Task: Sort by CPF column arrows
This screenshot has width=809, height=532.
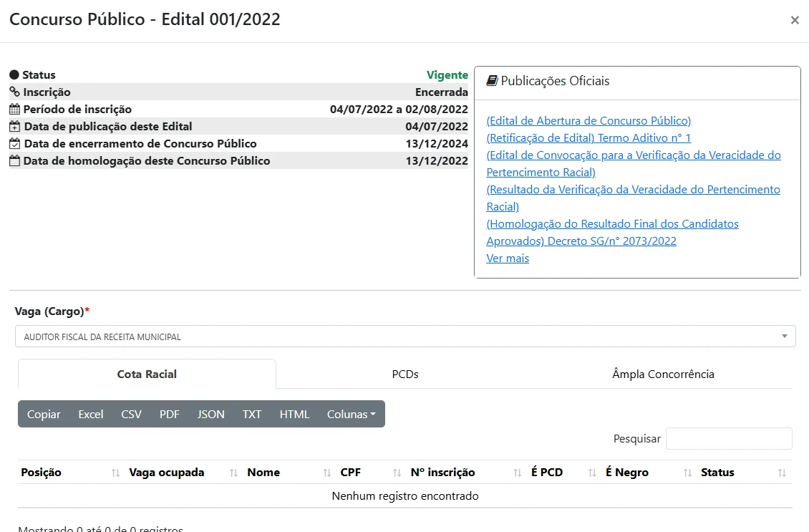Action: point(397,473)
